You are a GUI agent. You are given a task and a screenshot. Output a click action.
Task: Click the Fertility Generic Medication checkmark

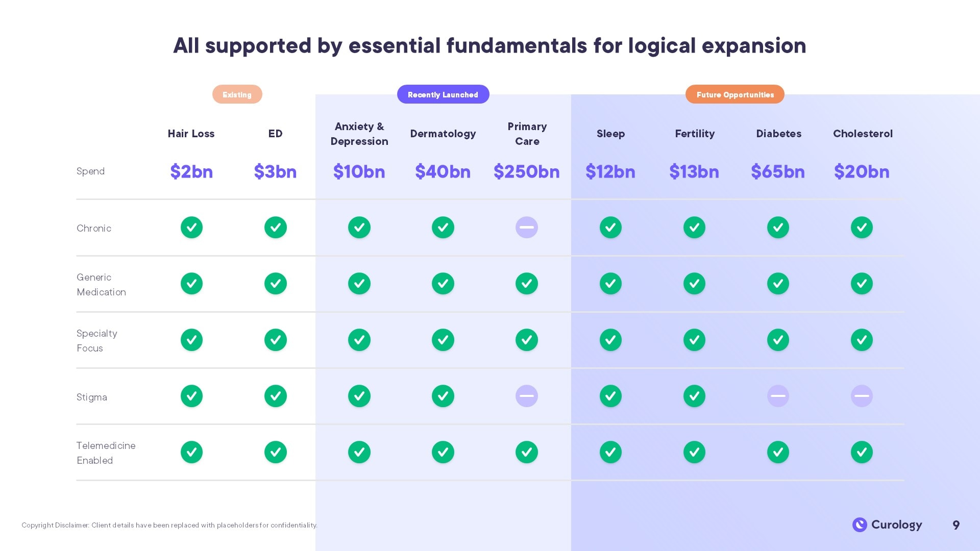694,284
